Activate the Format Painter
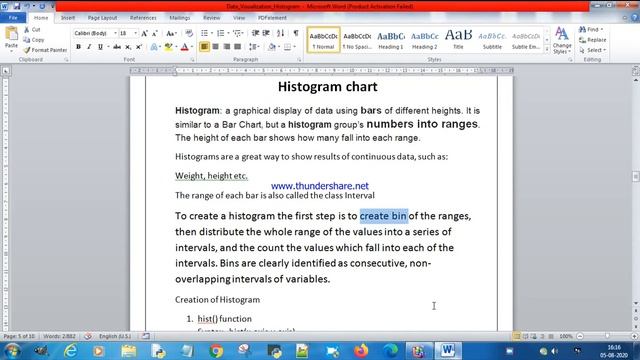This screenshot has width=640, height=360. [45, 50]
